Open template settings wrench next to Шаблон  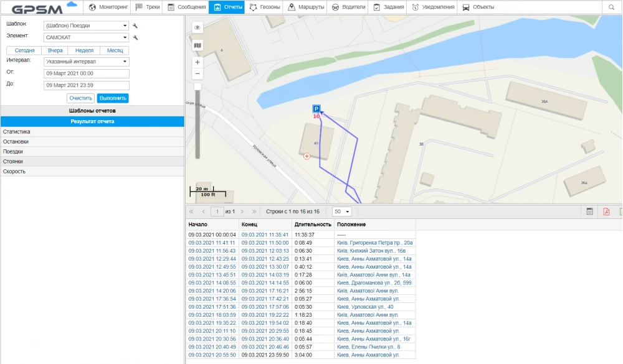click(x=135, y=26)
